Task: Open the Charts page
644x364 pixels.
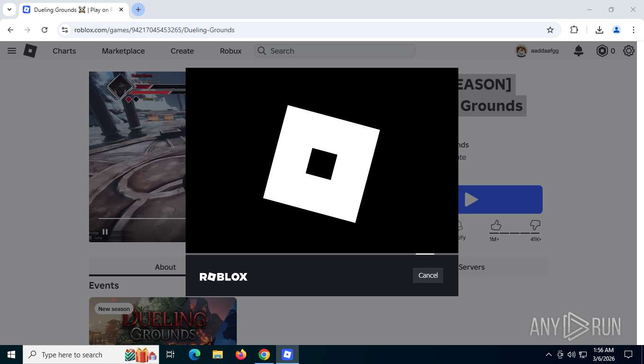Action: (x=64, y=51)
